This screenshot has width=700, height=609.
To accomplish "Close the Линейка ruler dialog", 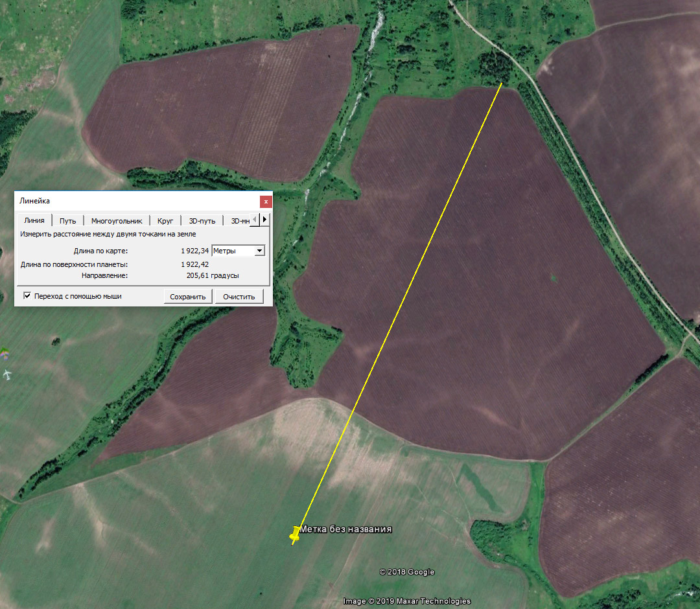I will pyautogui.click(x=265, y=201).
